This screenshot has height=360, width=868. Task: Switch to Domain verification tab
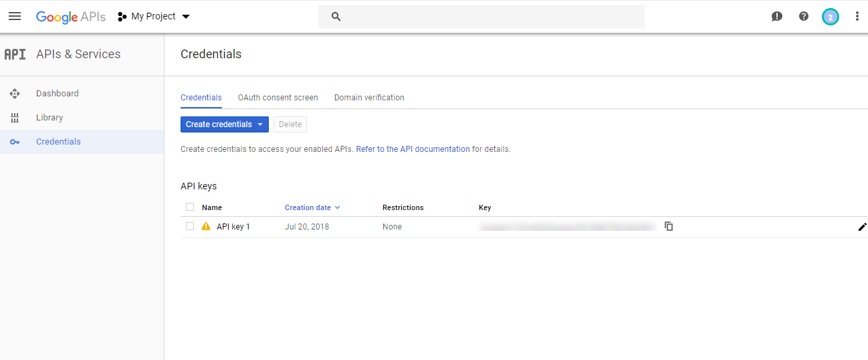click(369, 98)
